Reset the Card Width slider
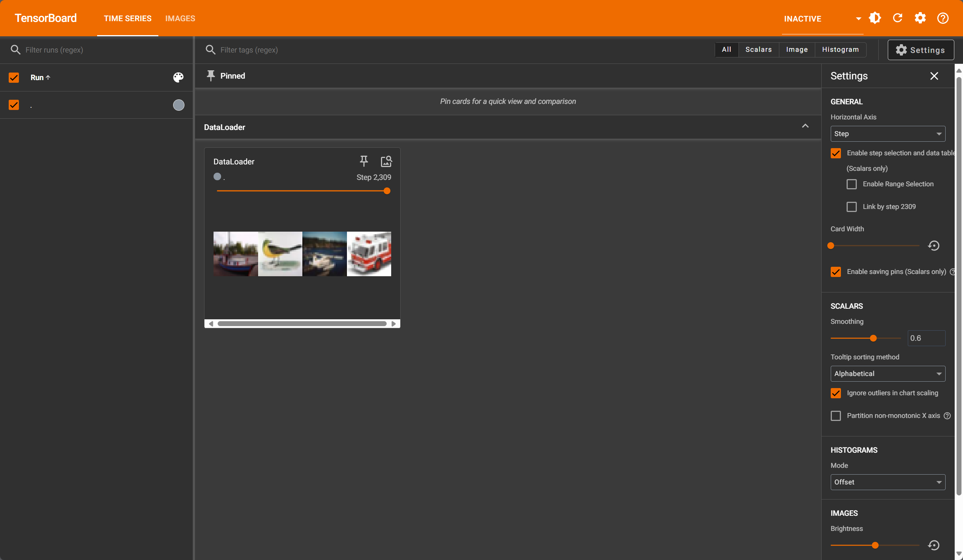Viewport: 963px width, 560px height. tap(933, 246)
